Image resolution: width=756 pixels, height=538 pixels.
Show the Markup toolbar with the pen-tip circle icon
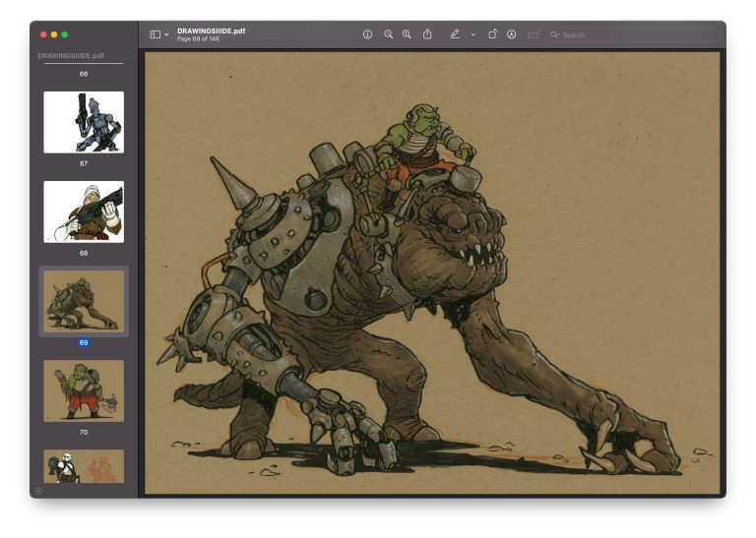pos(512,34)
